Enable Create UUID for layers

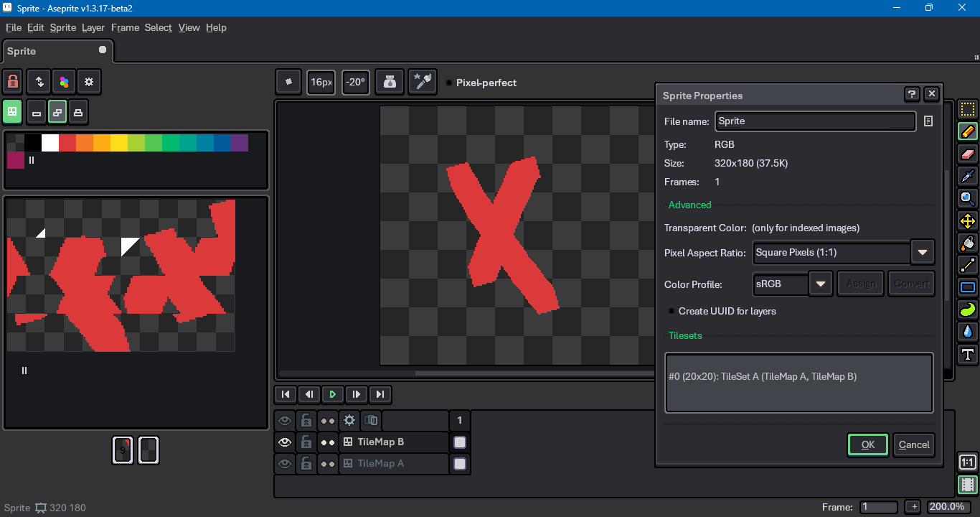(672, 311)
